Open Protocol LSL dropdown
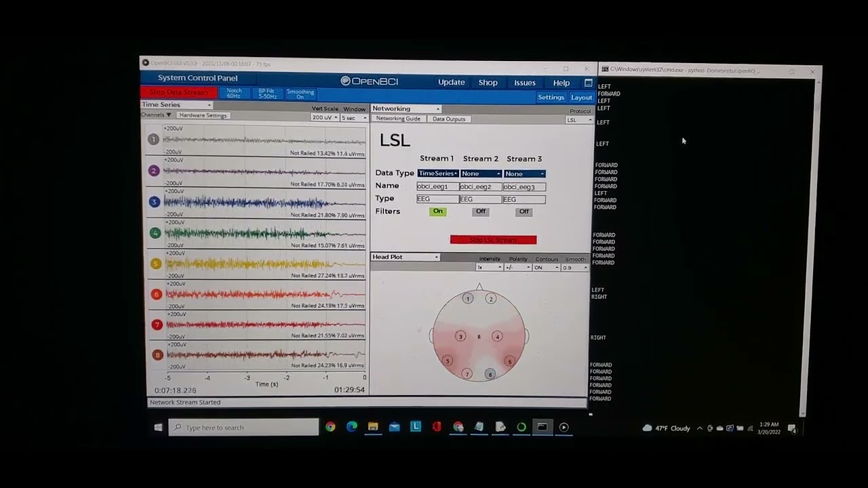The height and width of the screenshot is (488, 868). (x=578, y=121)
